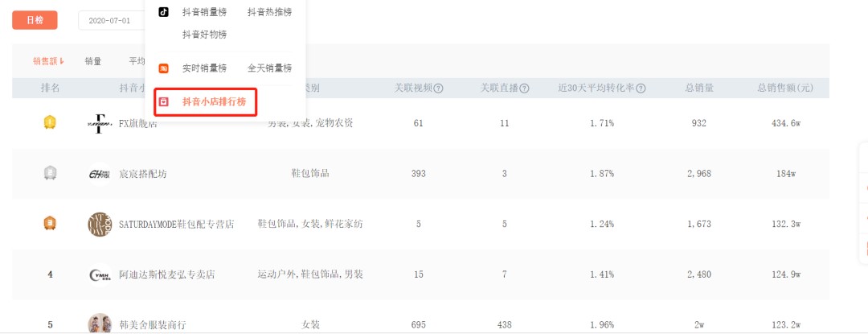
Task: Click the 阿迪达斯悦麦弘专卖店 logo
Action: [x=100, y=274]
